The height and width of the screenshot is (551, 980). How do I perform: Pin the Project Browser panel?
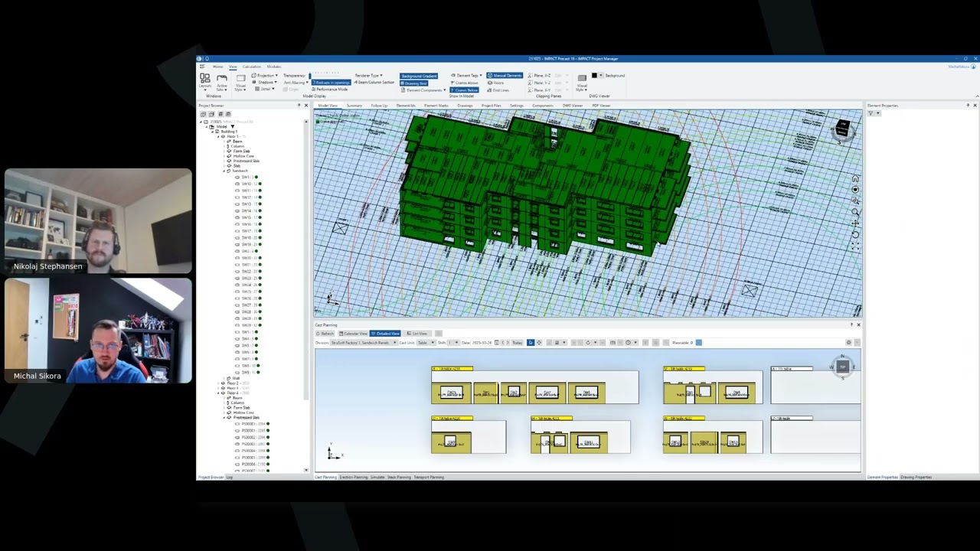pos(299,106)
